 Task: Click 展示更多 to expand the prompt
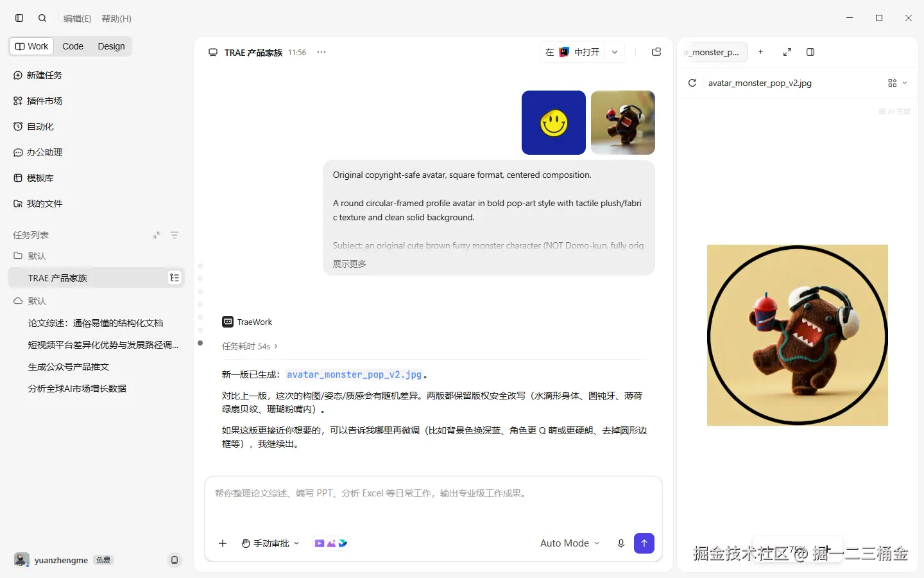click(x=350, y=264)
